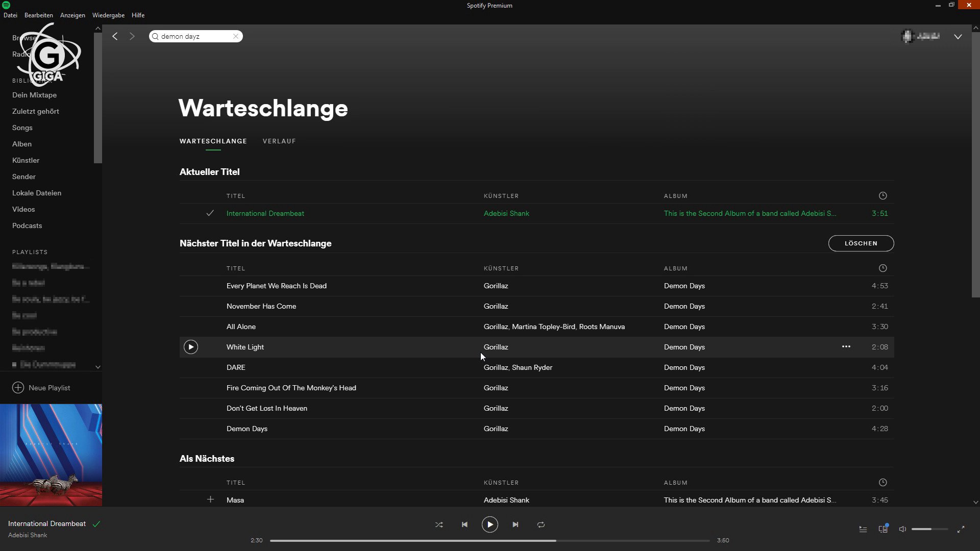Click the search field containing demon dayz
Viewport: 980px width, 551px height.
click(x=196, y=36)
